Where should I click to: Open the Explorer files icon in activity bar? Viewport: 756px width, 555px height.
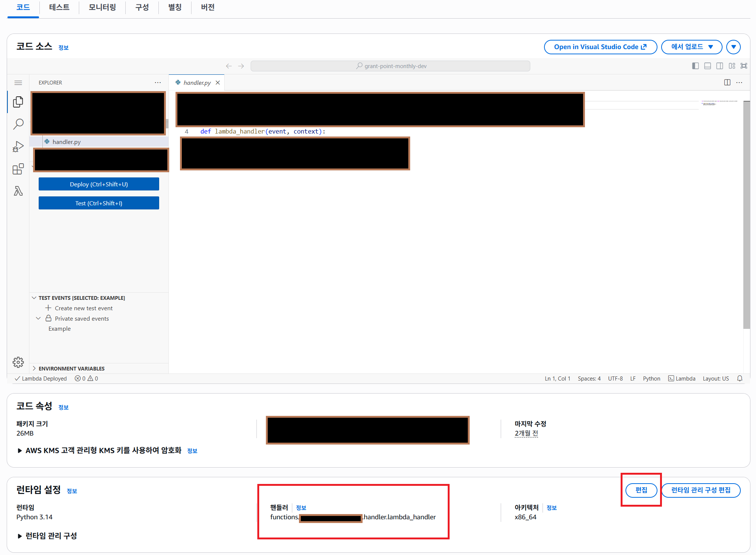(18, 102)
